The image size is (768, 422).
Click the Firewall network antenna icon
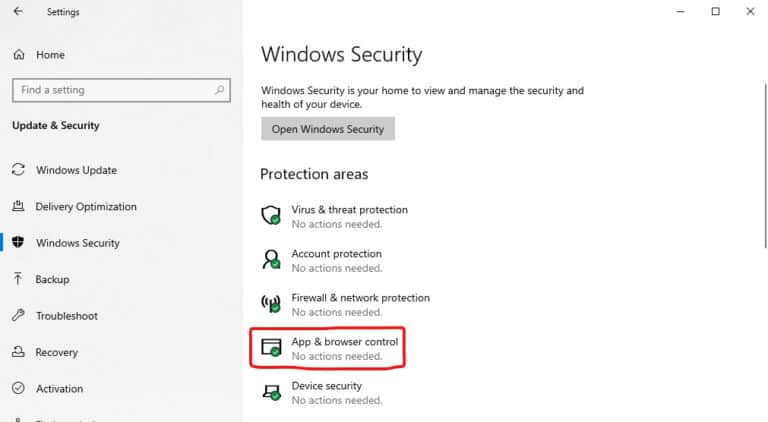tap(271, 304)
